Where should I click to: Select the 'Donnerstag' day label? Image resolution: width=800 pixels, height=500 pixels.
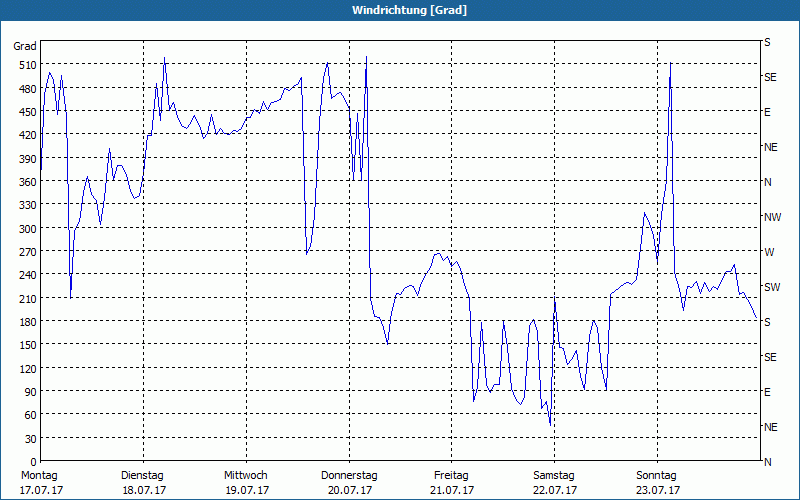click(349, 476)
